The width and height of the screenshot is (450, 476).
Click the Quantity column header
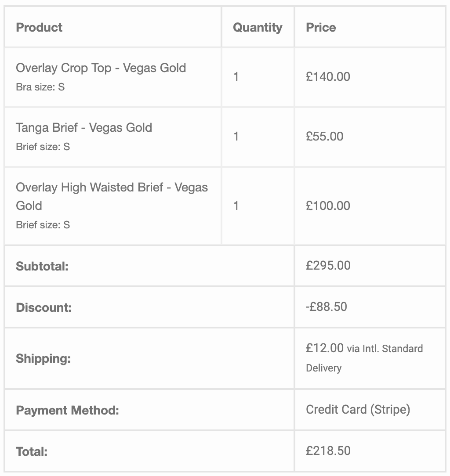click(258, 28)
